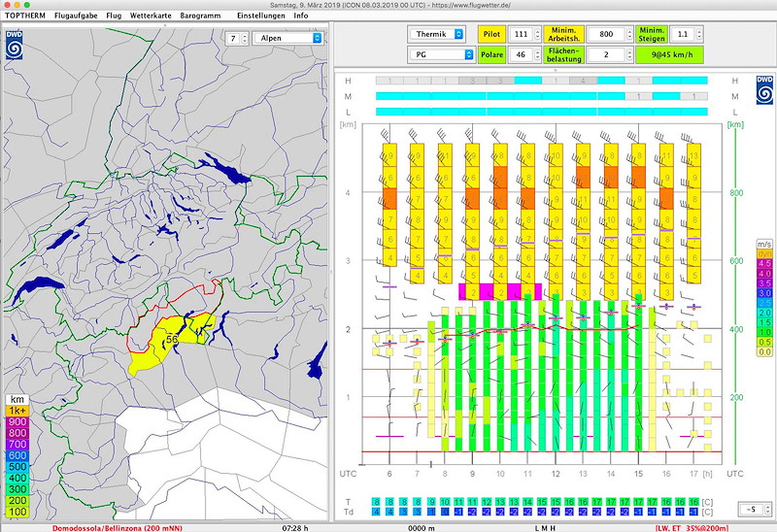Select the Barogramm menu item
The image size is (777, 532).
point(200,17)
